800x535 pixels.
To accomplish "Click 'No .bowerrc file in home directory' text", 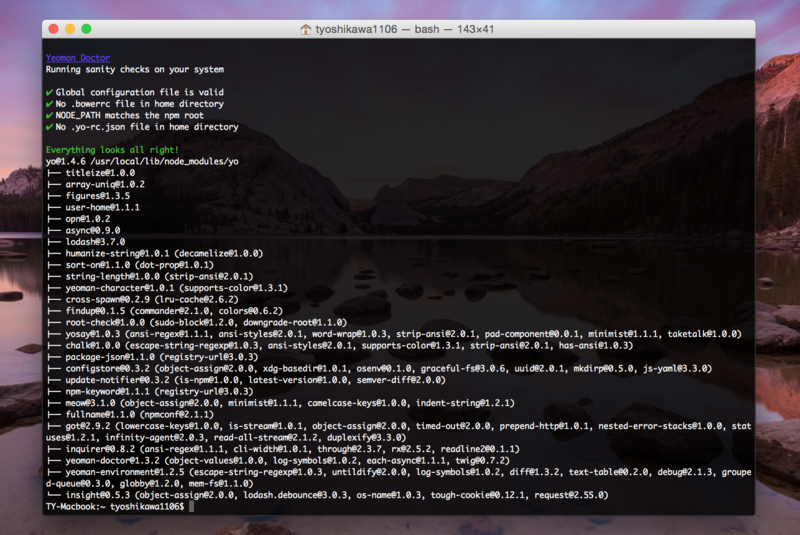I will [x=139, y=104].
